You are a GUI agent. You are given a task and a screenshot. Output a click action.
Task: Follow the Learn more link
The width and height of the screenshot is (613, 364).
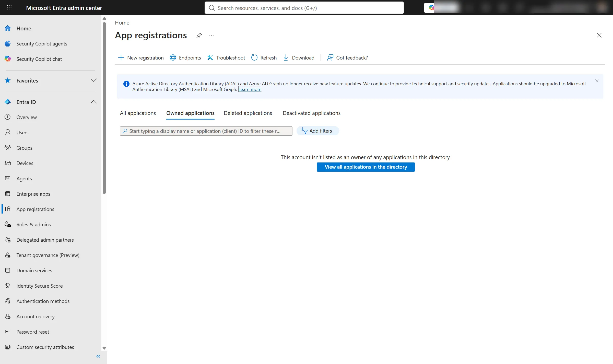click(x=250, y=89)
